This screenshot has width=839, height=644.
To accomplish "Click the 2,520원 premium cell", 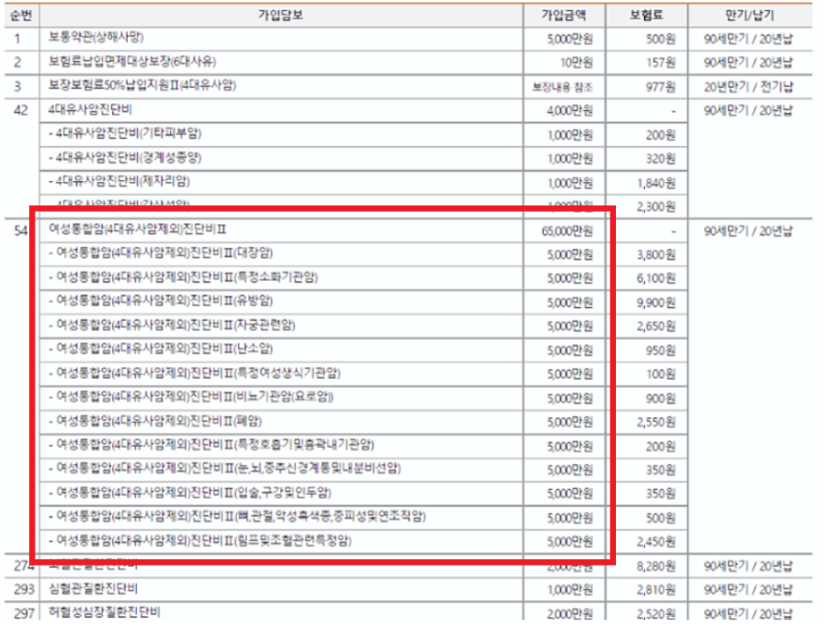I will (656, 614).
